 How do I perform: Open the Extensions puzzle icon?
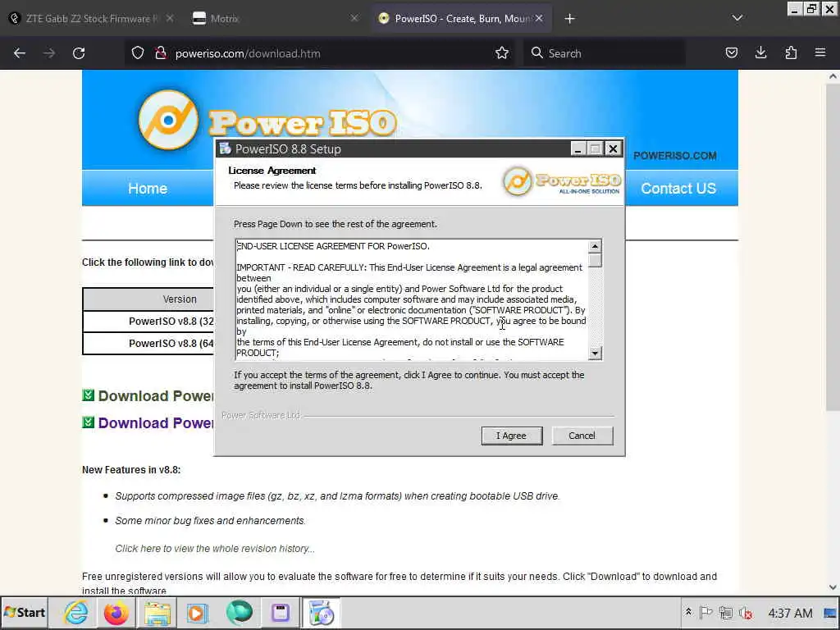(791, 53)
